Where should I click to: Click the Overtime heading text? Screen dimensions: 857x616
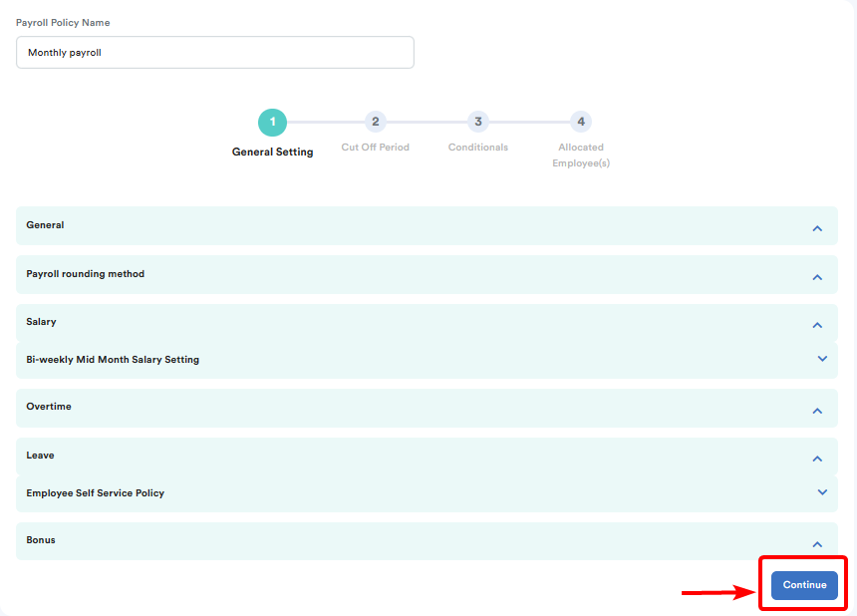[49, 407]
